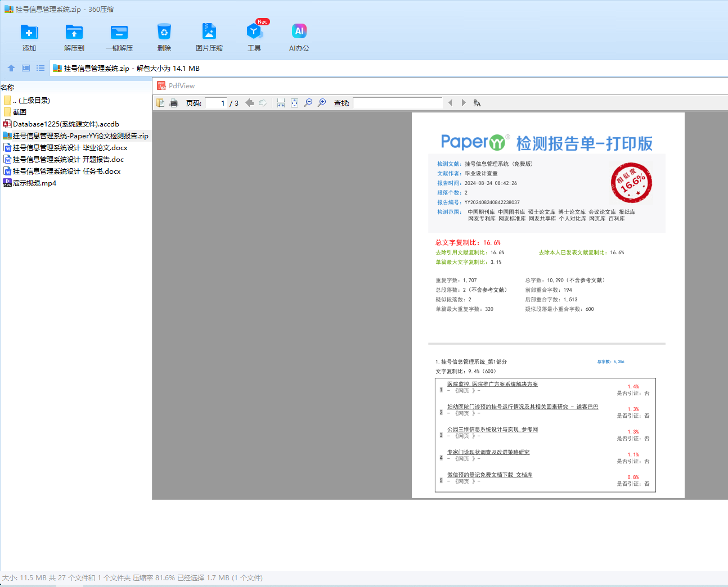Image resolution: width=728 pixels, height=587 pixels.
Task: Click the page number input field
Action: point(216,103)
